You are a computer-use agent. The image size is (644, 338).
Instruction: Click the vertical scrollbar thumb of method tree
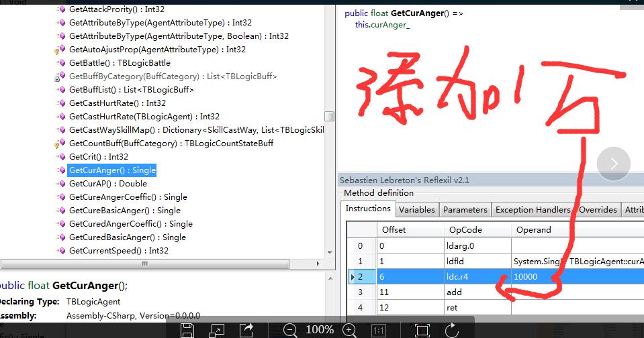[330, 117]
